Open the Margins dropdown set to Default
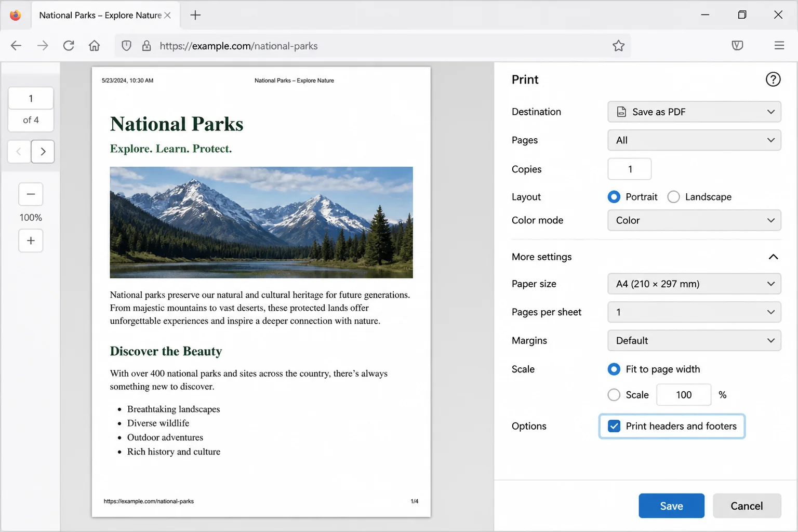The width and height of the screenshot is (798, 532). [694, 340]
